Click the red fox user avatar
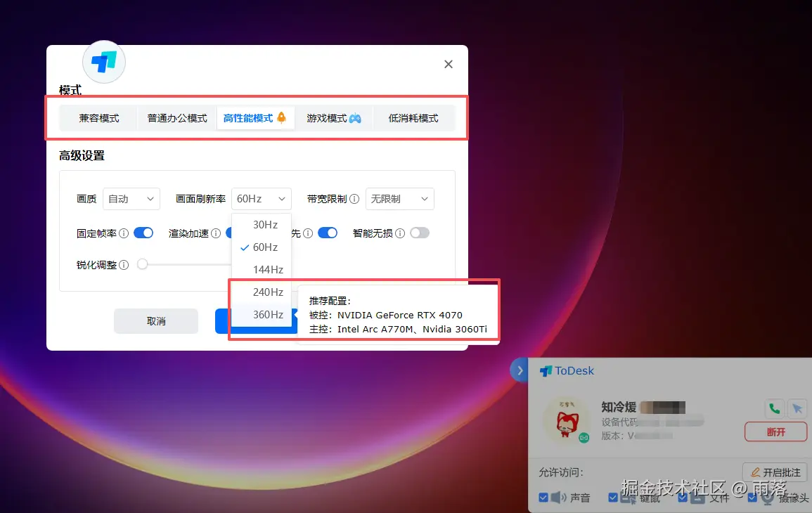This screenshot has width=812, height=513. tap(566, 420)
